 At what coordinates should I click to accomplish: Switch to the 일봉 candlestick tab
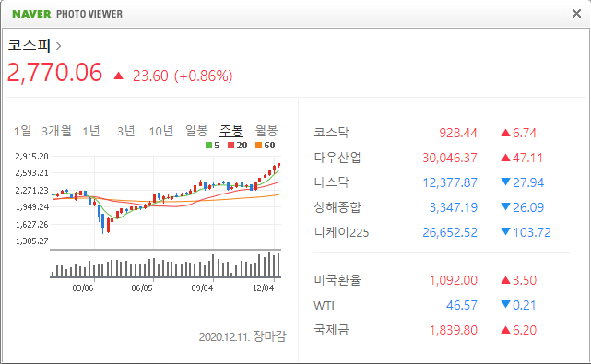point(196,131)
